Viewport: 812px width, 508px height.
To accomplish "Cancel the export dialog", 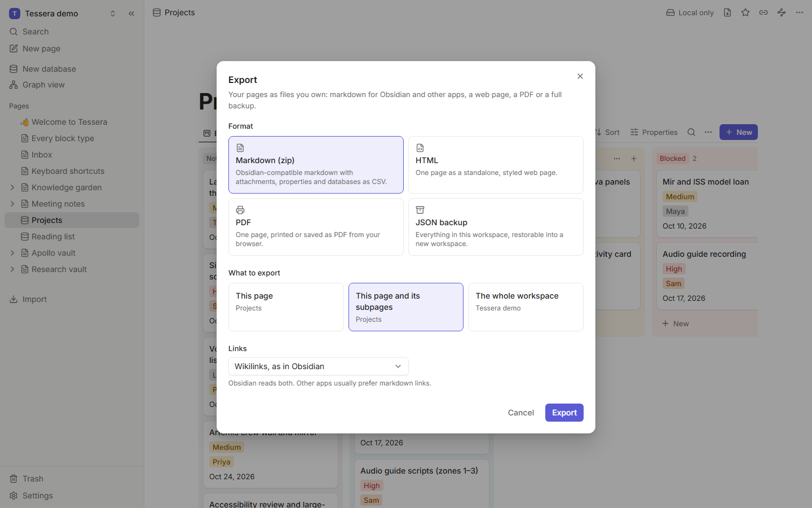I will click(521, 413).
